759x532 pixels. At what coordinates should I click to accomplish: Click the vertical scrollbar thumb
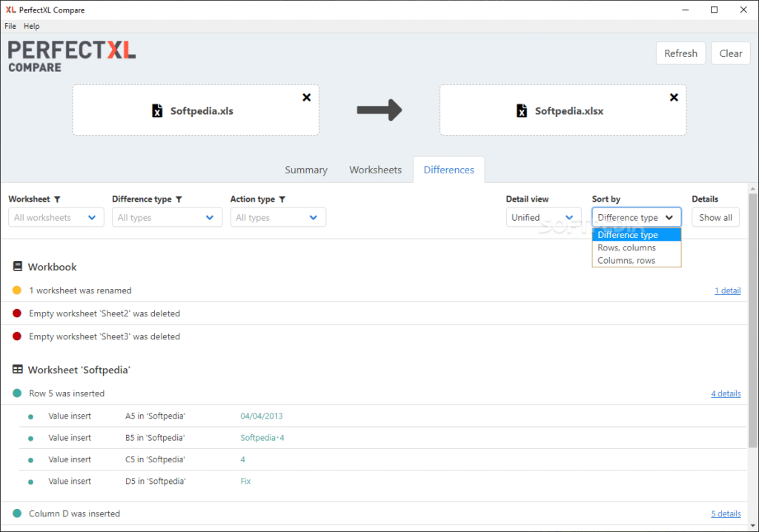click(752, 320)
